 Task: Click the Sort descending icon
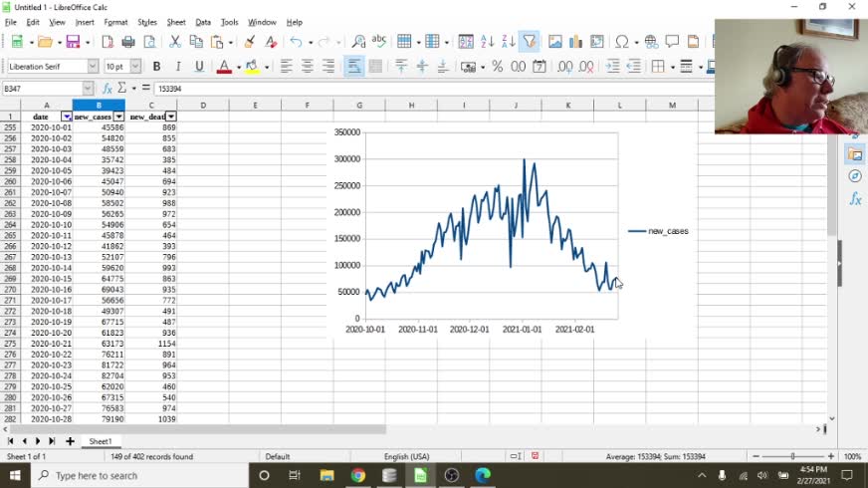[x=509, y=42]
